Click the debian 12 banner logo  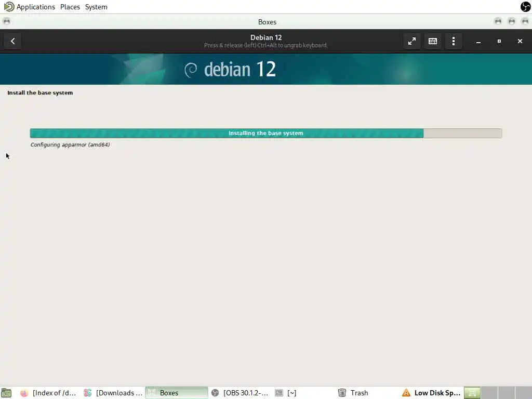pos(230,69)
